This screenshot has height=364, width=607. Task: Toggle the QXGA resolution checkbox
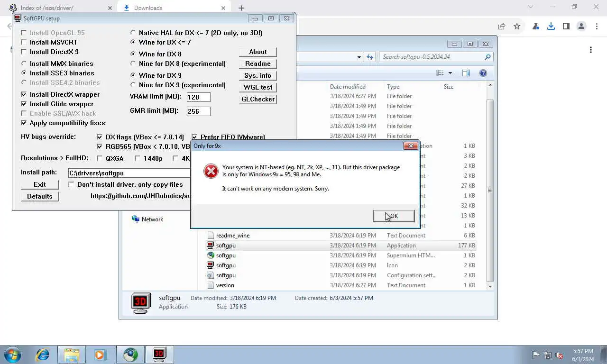pos(100,158)
